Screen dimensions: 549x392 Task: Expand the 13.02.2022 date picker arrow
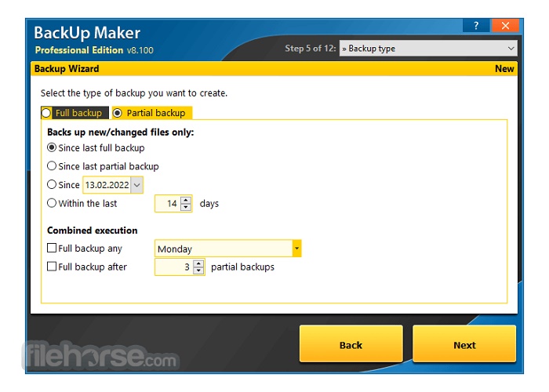136,185
